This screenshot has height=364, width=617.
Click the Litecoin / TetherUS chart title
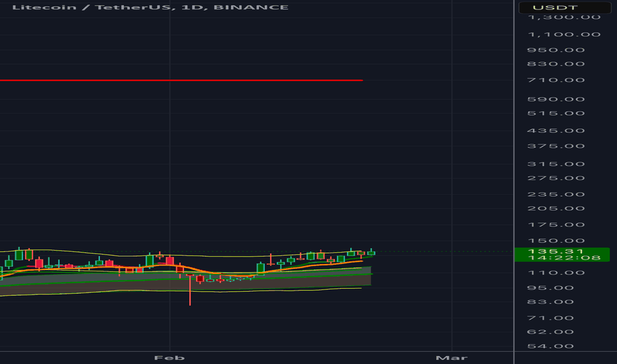pyautogui.click(x=150, y=7)
